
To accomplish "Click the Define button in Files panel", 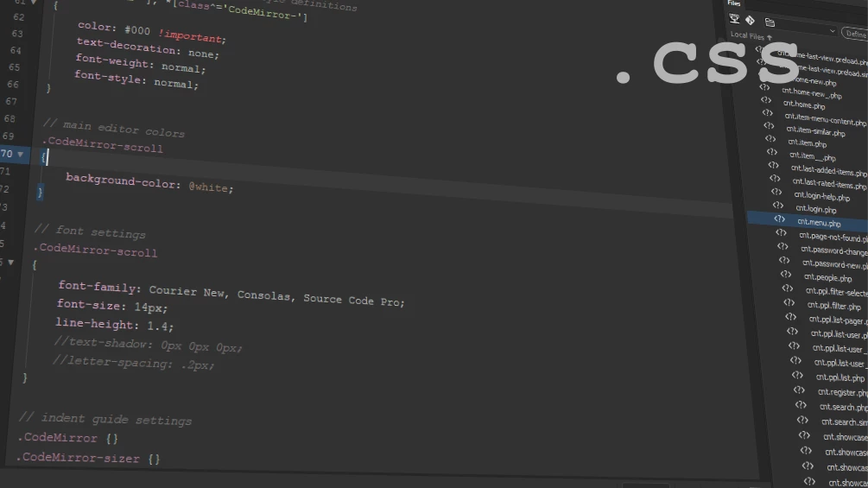I will 855,34.
